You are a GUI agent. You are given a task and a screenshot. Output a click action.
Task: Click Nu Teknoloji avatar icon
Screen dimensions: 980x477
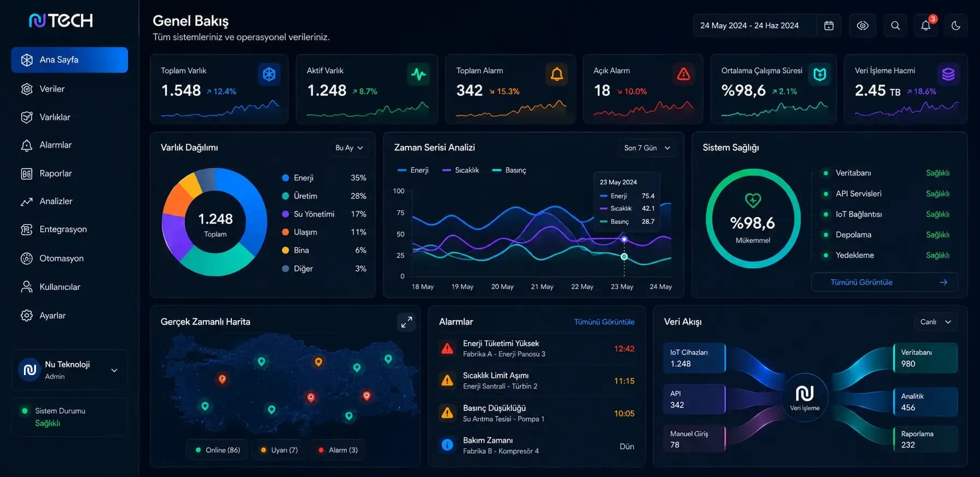[30, 370]
